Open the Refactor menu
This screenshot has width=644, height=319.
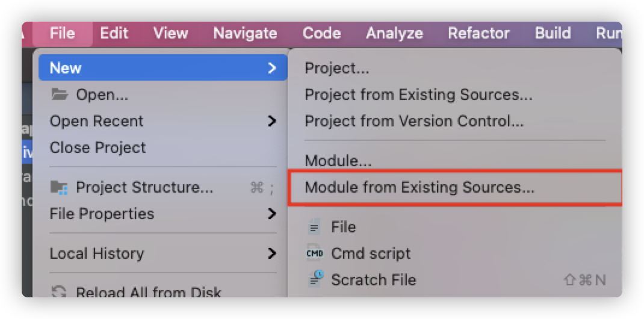pyautogui.click(x=478, y=33)
